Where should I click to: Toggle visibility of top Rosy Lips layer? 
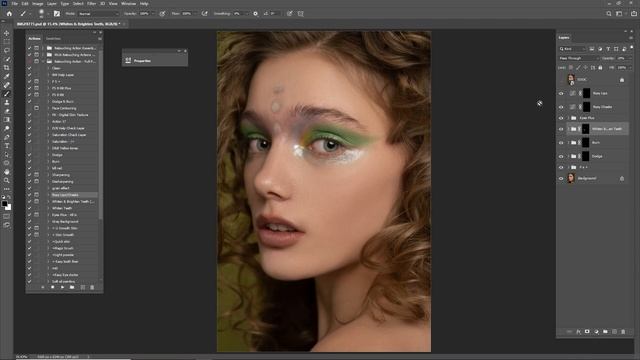point(561,93)
